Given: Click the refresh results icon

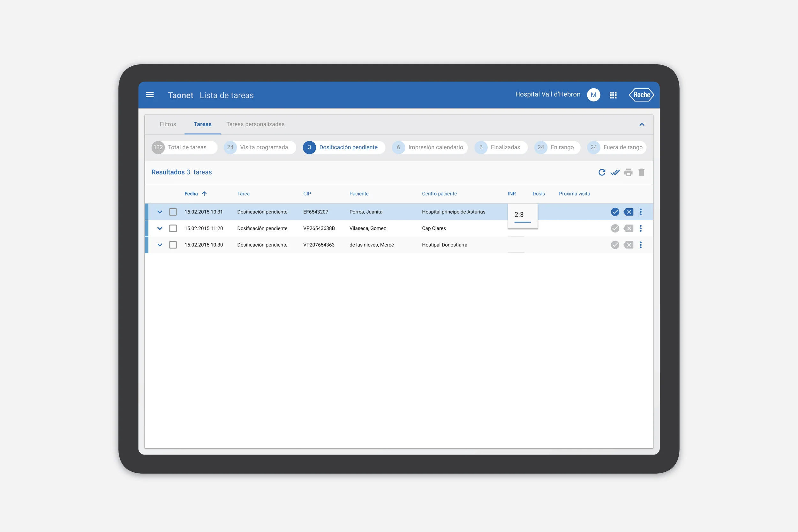Looking at the screenshot, I should (x=602, y=172).
